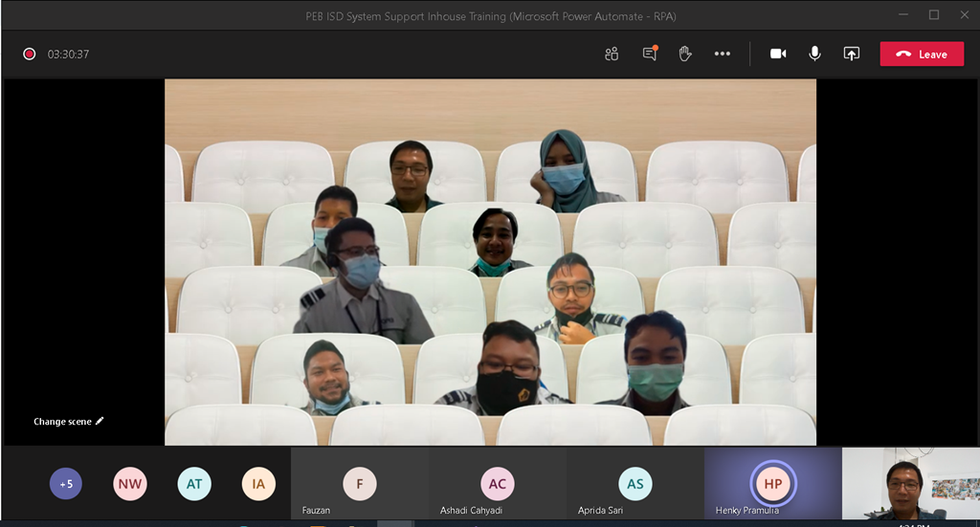Screen dimensions: 980x527
Task: Open the share content tray
Action: [x=851, y=55]
